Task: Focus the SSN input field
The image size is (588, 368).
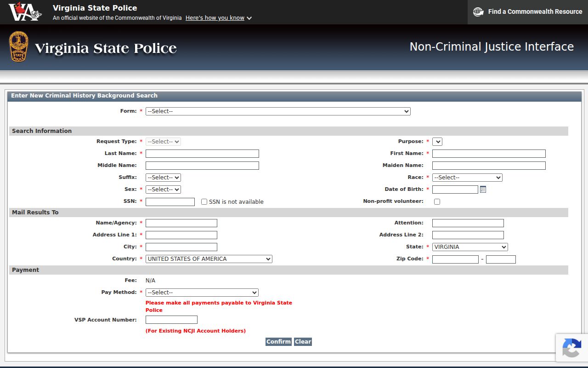Action: pos(170,202)
